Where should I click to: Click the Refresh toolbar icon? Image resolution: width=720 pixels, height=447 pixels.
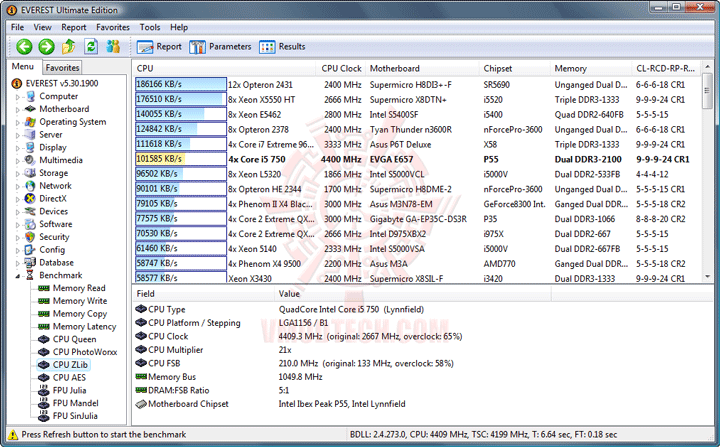coord(91,46)
